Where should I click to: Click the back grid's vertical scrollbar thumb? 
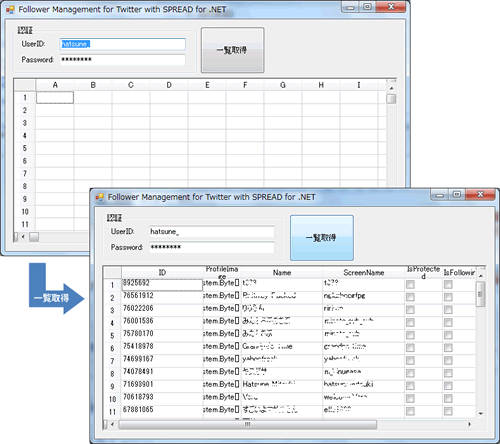392,99
